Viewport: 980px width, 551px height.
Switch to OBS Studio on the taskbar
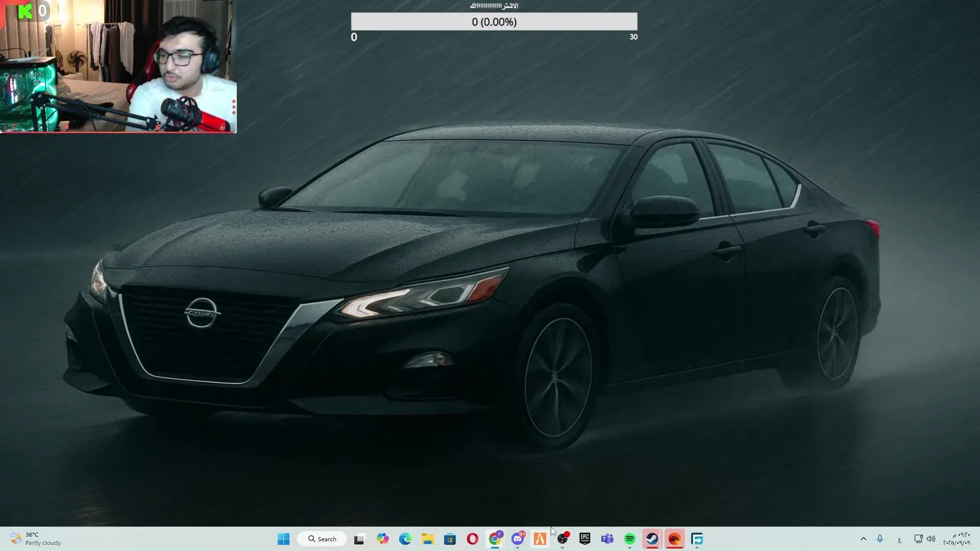pyautogui.click(x=563, y=539)
